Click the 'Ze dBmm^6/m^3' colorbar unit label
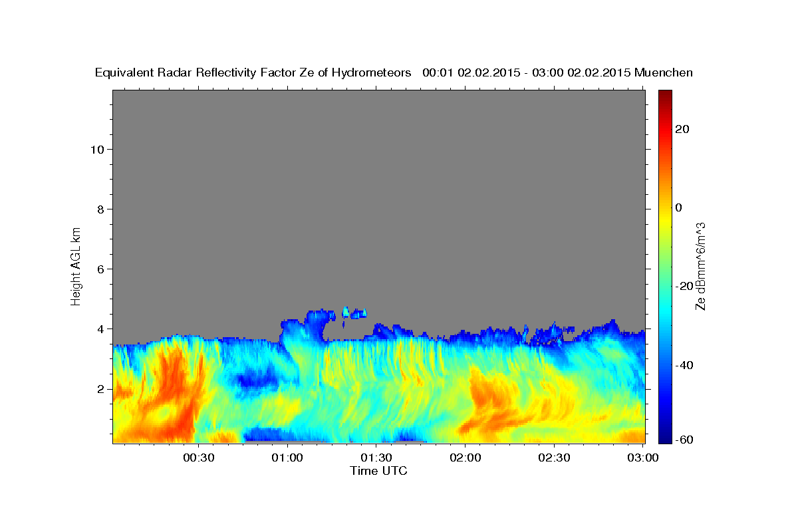This screenshot has height=532, width=798. click(x=701, y=266)
